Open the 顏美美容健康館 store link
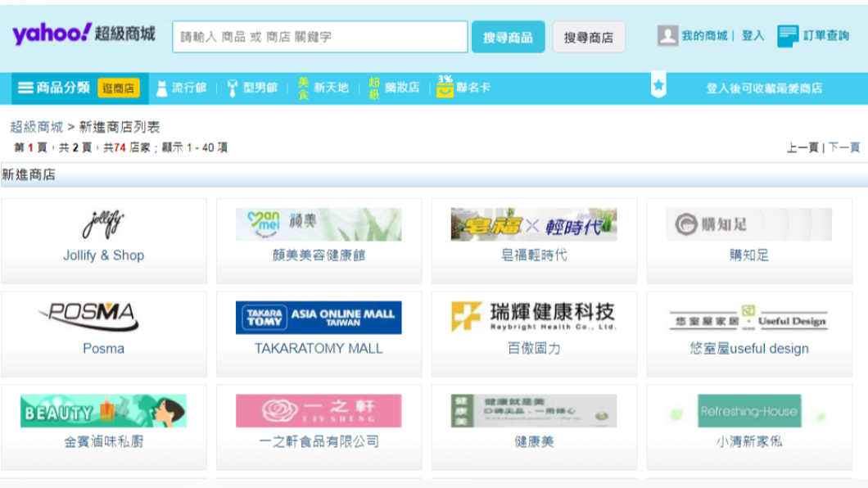This screenshot has height=488, width=868. pos(319,255)
